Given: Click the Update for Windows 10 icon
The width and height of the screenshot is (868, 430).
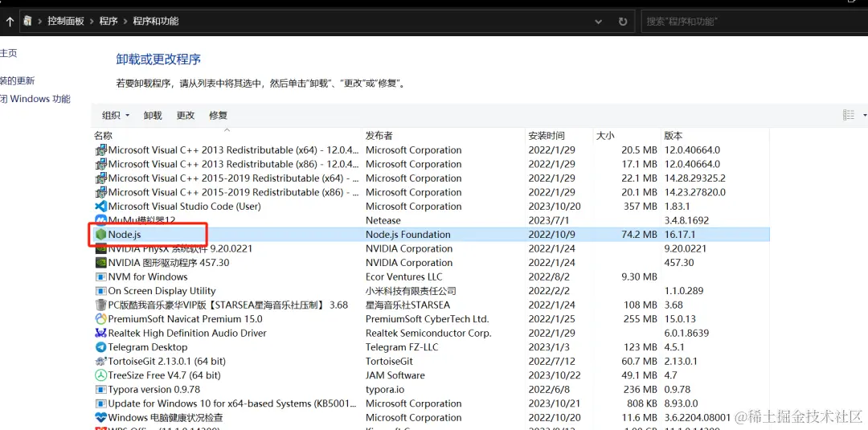Looking at the screenshot, I should 100,403.
